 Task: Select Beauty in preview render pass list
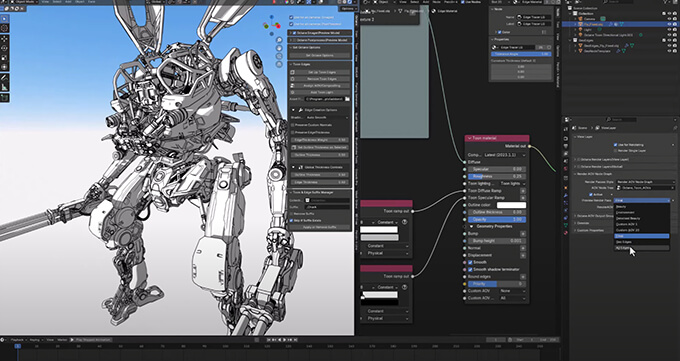642,207
